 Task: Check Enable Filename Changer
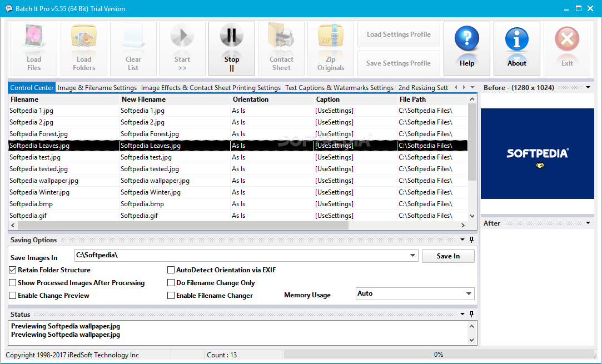click(x=171, y=295)
